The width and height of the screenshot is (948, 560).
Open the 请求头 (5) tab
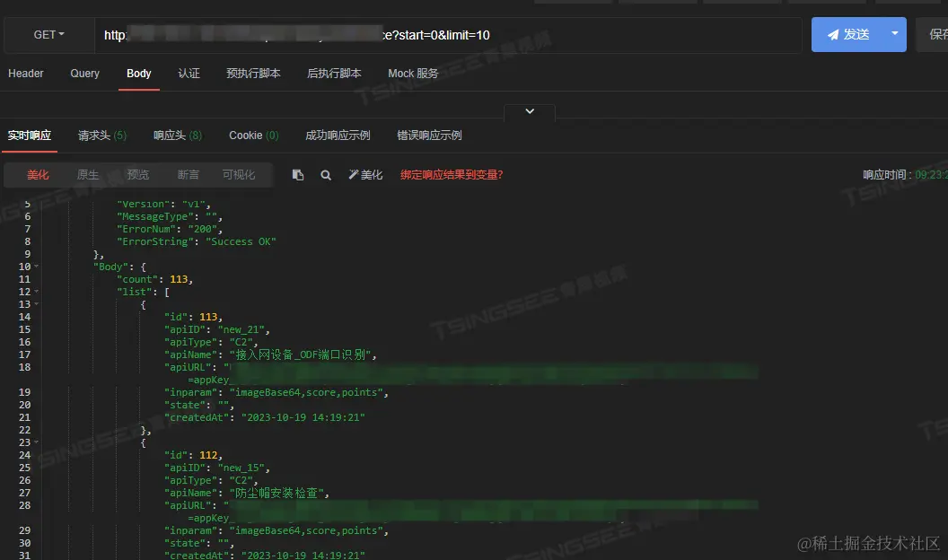coord(102,136)
